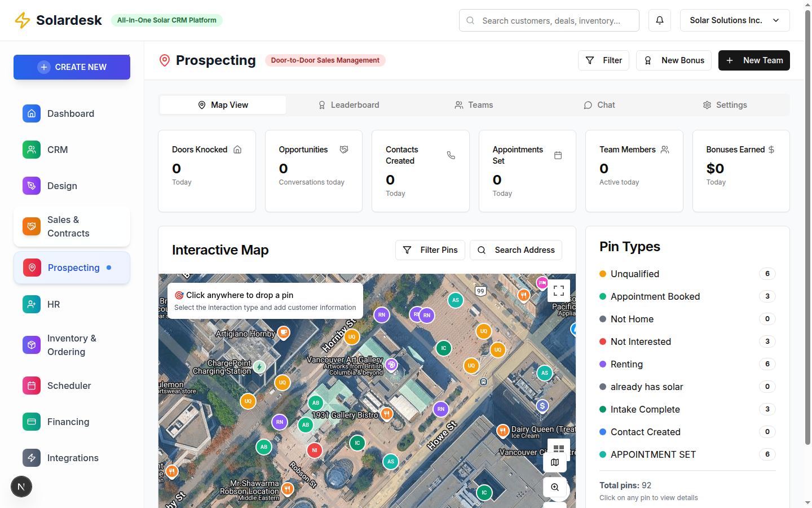Switch to the Leaderboard tab
The image size is (812, 508).
point(349,104)
